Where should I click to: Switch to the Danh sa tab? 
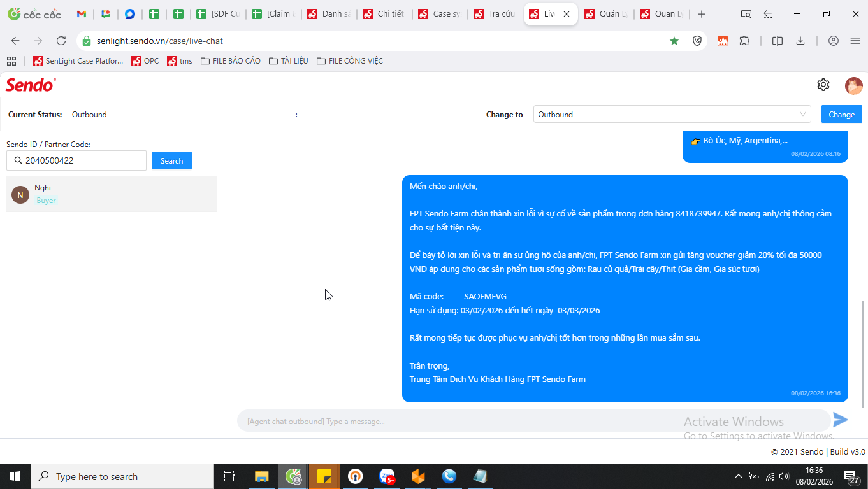[x=329, y=14]
